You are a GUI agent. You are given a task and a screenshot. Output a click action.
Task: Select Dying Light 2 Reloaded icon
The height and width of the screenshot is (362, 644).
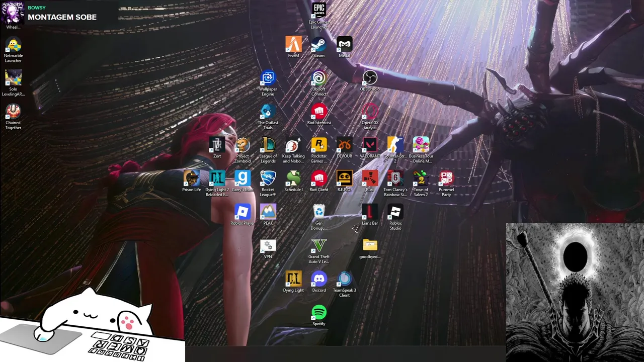[x=217, y=178]
